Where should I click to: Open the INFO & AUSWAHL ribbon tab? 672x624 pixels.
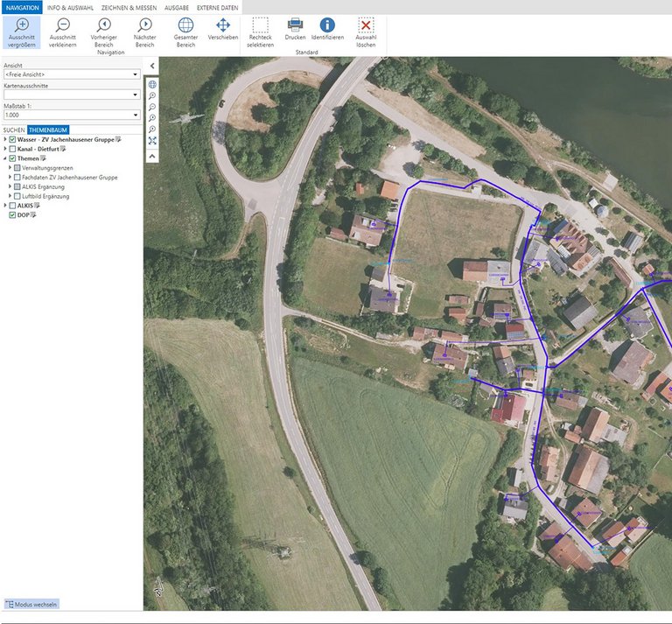pos(70,8)
